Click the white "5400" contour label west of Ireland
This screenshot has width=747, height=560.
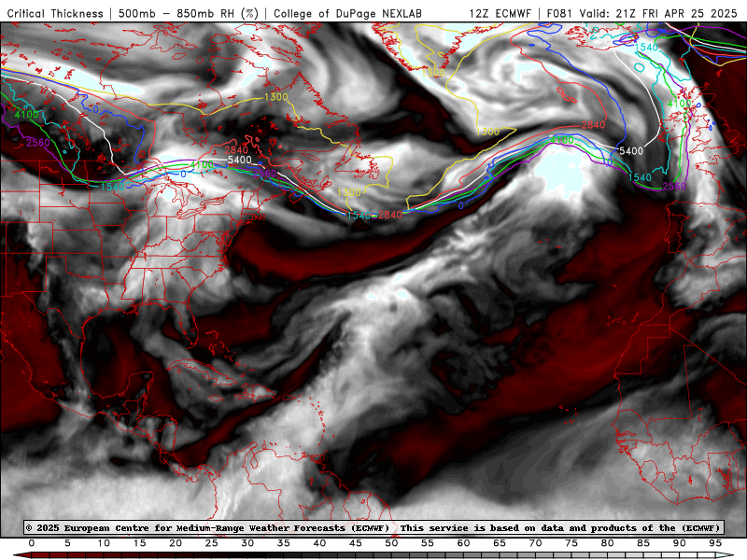point(631,151)
